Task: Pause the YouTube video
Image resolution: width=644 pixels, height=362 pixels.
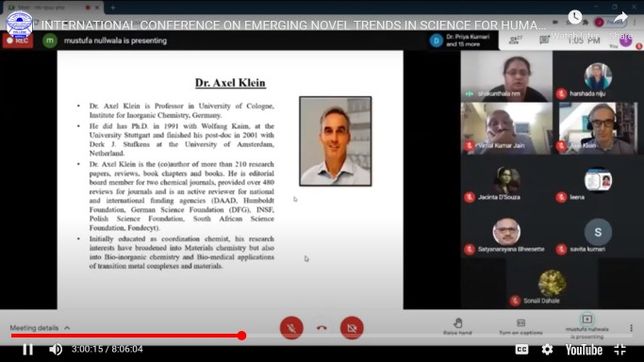Action: 27,350
